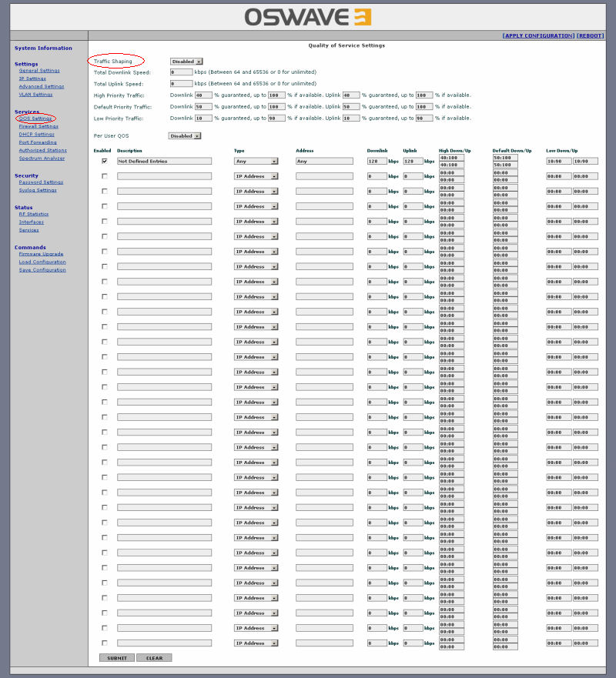Open Advanced Settings link

[42, 86]
